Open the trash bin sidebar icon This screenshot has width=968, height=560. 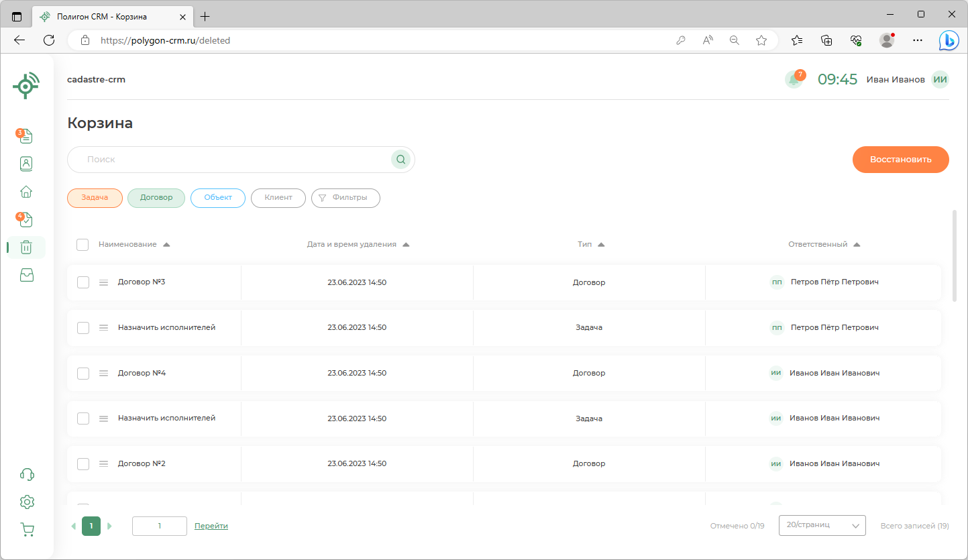[x=26, y=247]
